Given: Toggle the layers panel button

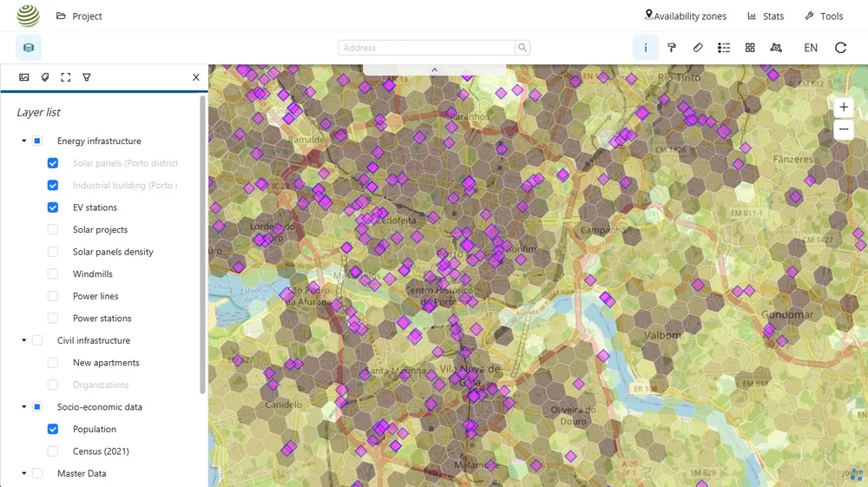Looking at the screenshot, I should [29, 48].
